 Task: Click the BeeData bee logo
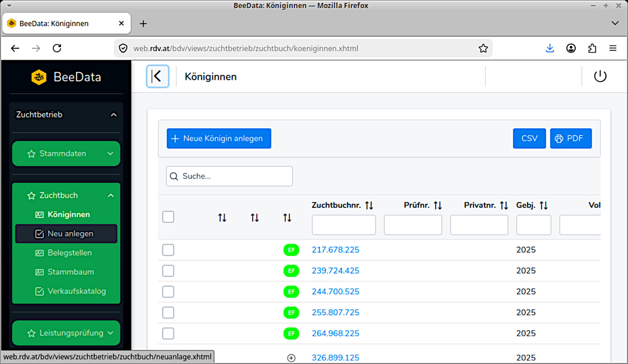[39, 77]
